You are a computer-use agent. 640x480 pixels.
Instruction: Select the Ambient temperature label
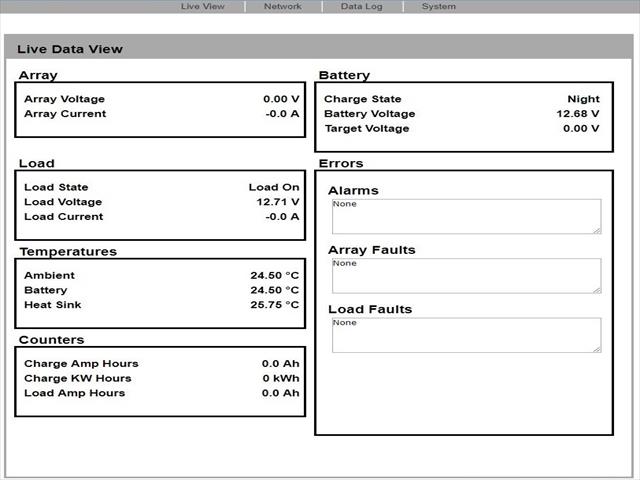click(x=49, y=276)
